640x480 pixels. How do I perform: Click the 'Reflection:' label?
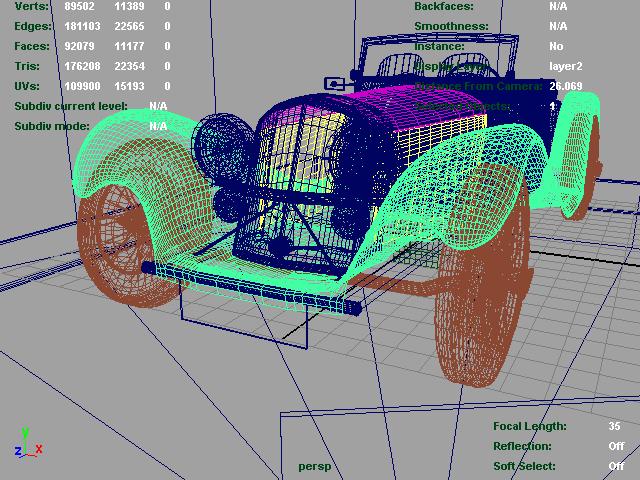(x=522, y=446)
